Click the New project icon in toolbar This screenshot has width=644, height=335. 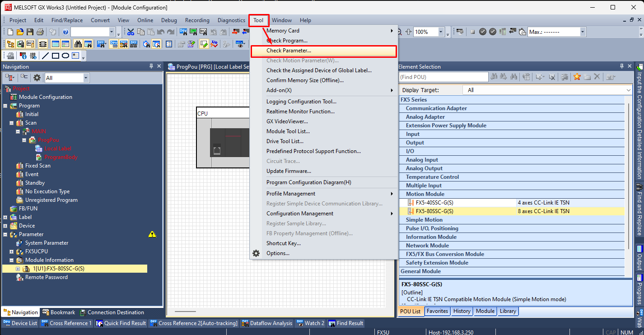point(10,32)
